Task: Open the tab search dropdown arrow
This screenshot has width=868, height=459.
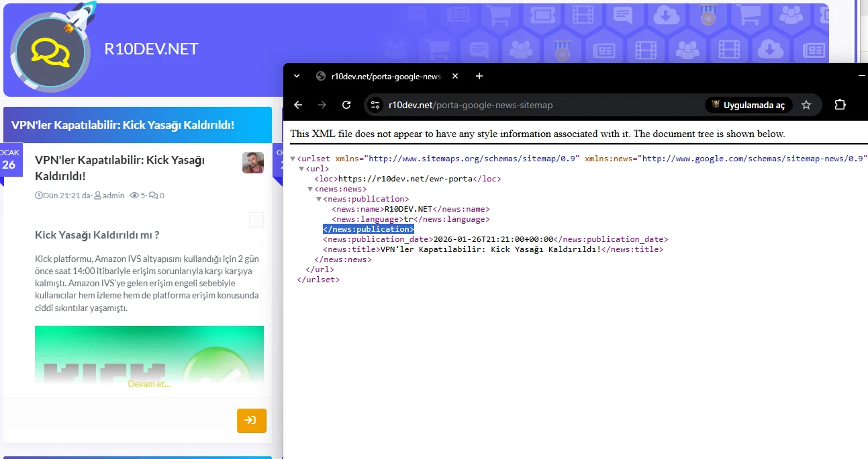Action: click(297, 76)
